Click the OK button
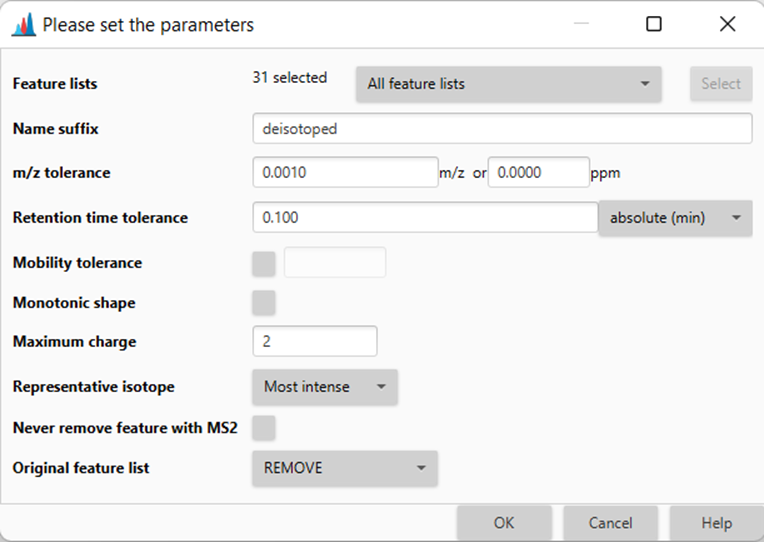 (504, 523)
